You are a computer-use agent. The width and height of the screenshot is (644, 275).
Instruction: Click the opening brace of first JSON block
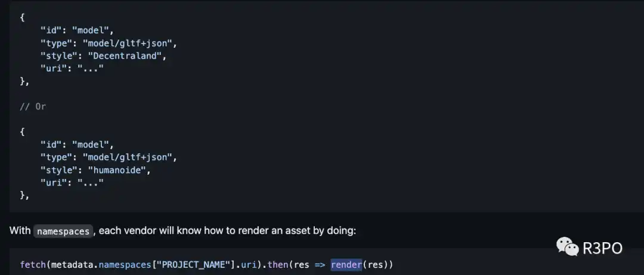(22, 18)
